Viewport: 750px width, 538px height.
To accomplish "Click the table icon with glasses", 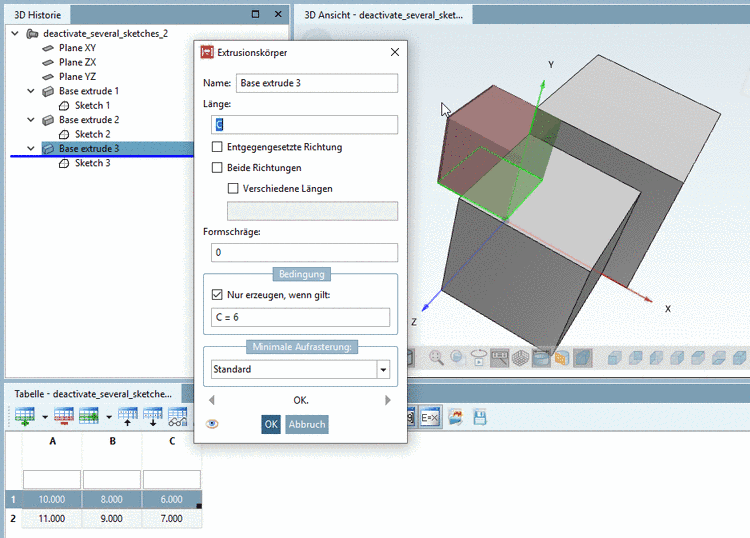I will (x=177, y=417).
